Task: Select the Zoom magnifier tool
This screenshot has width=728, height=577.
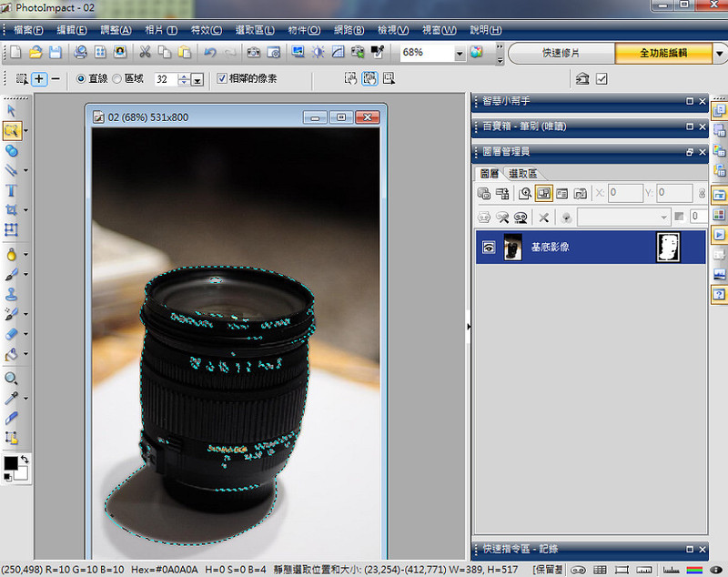Action: click(12, 379)
